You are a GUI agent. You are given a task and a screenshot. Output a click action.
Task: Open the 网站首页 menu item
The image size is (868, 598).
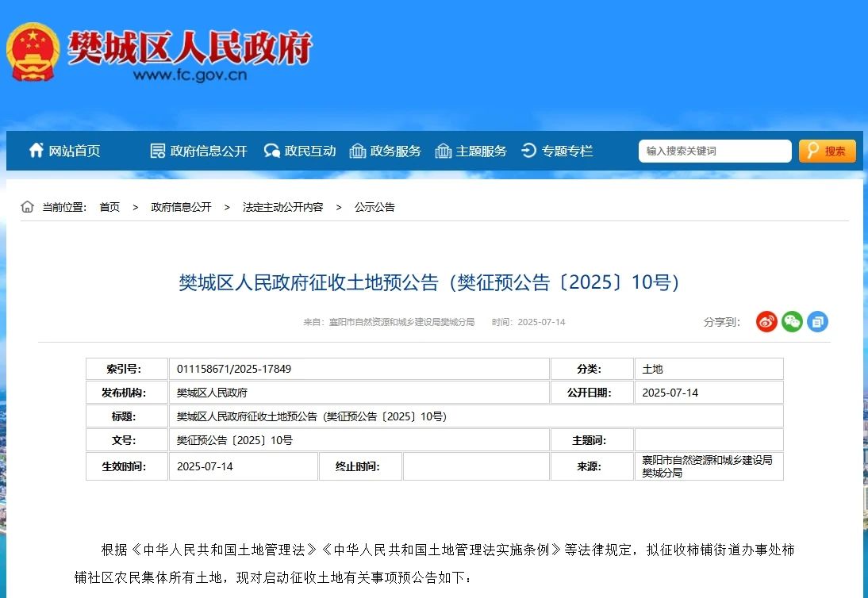coord(74,151)
